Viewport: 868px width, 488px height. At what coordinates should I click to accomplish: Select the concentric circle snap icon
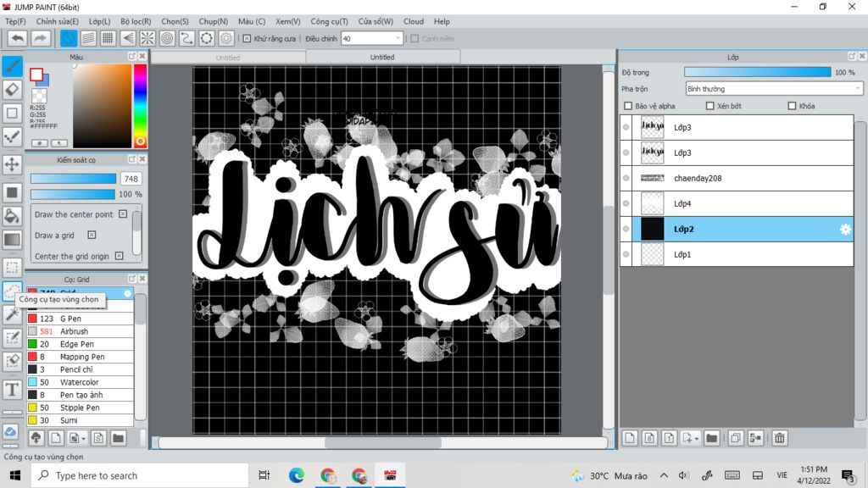(167, 38)
